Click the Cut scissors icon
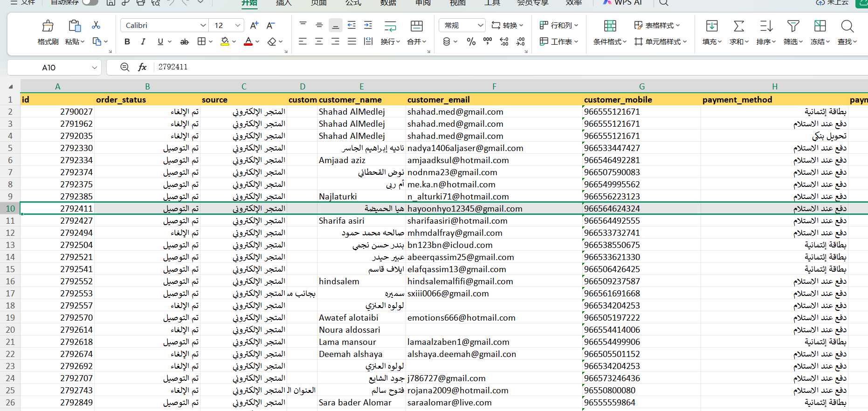This screenshot has height=411, width=868. pyautogui.click(x=96, y=25)
